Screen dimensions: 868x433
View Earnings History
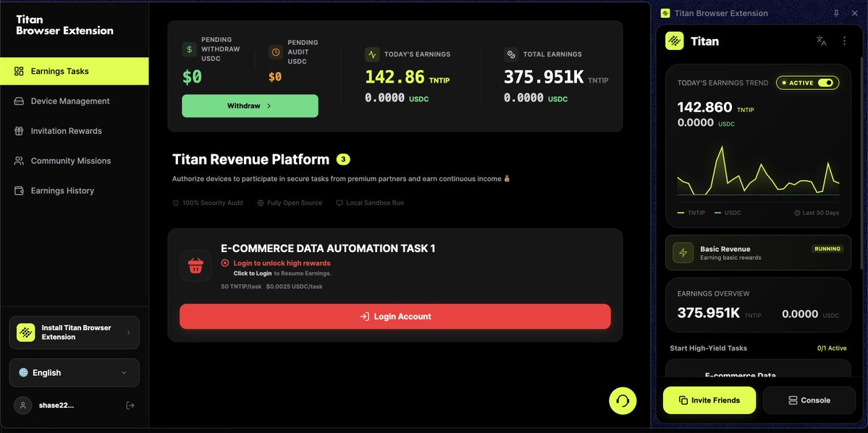coord(74,190)
